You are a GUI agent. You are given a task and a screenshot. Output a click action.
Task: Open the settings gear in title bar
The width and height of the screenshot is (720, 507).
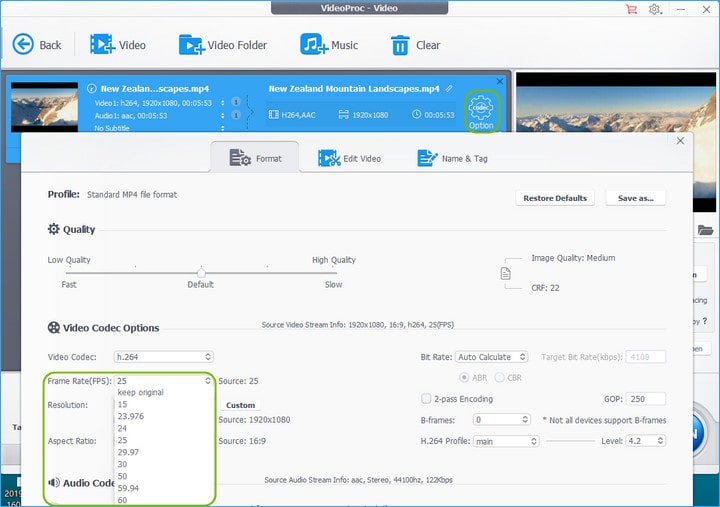pyautogui.click(x=655, y=9)
